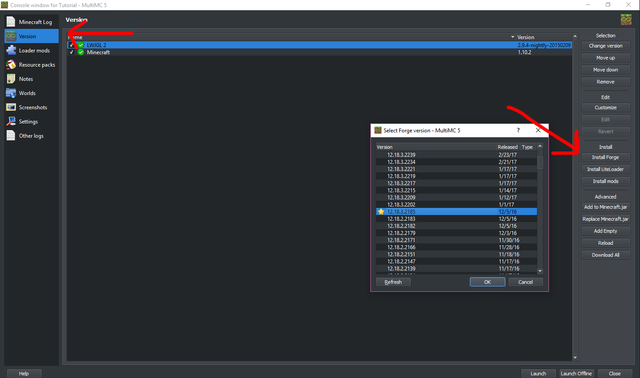The image size is (640, 378).
Task: Click the Version column sort arrow
Action: click(x=513, y=37)
